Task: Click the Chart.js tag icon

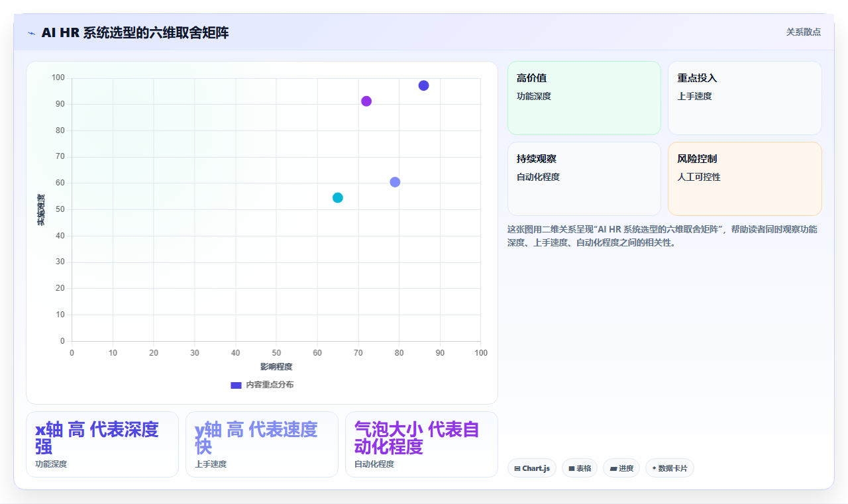Action: coord(517,469)
